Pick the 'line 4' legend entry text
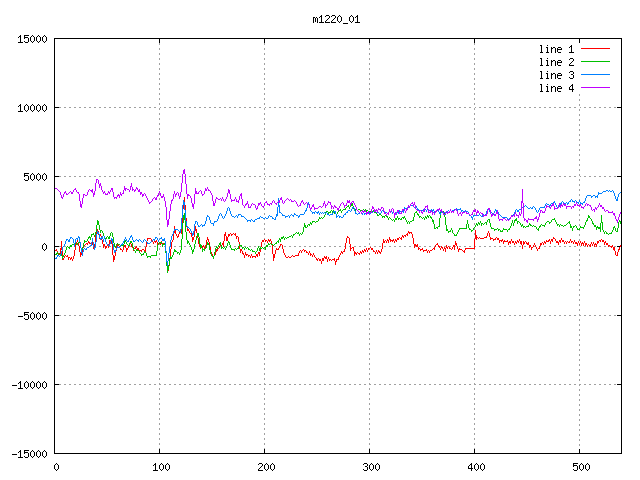Viewport: 640px width, 480px height. point(557,88)
